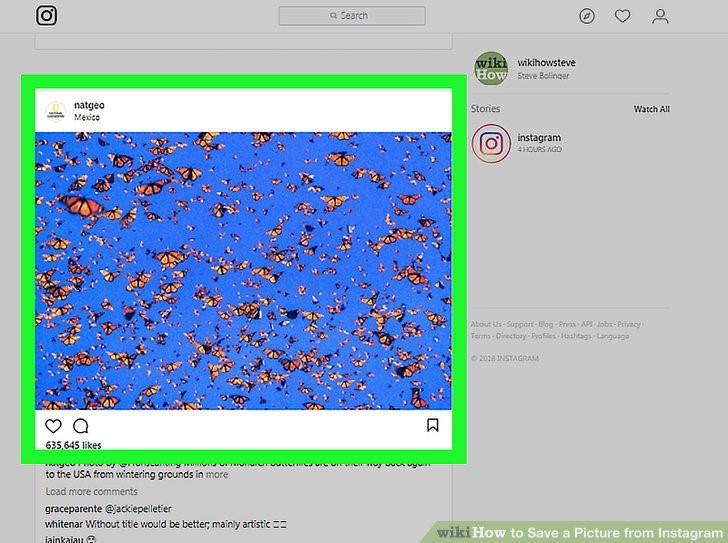Open the Language footer selector
728x543 pixels.
[612, 336]
